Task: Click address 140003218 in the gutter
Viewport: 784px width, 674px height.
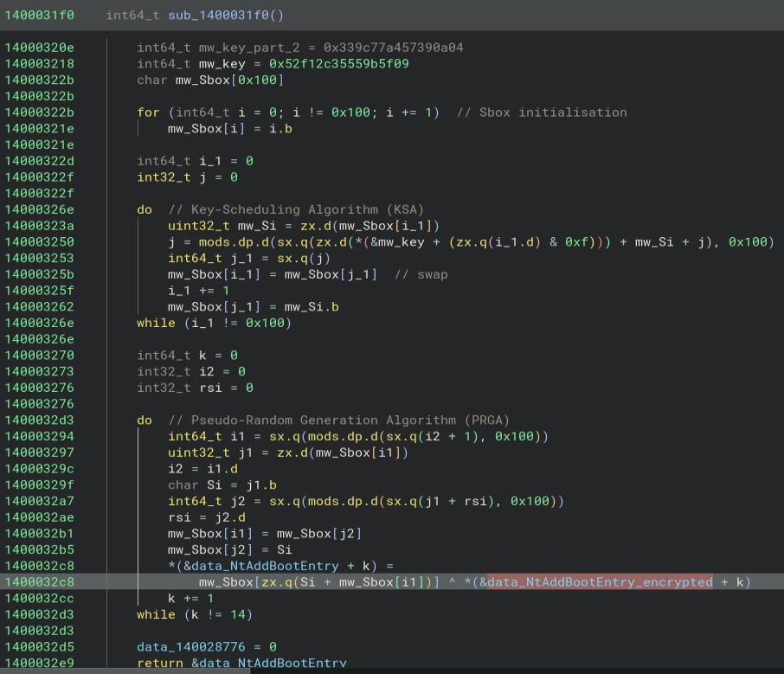Action: pyautogui.click(x=40, y=63)
